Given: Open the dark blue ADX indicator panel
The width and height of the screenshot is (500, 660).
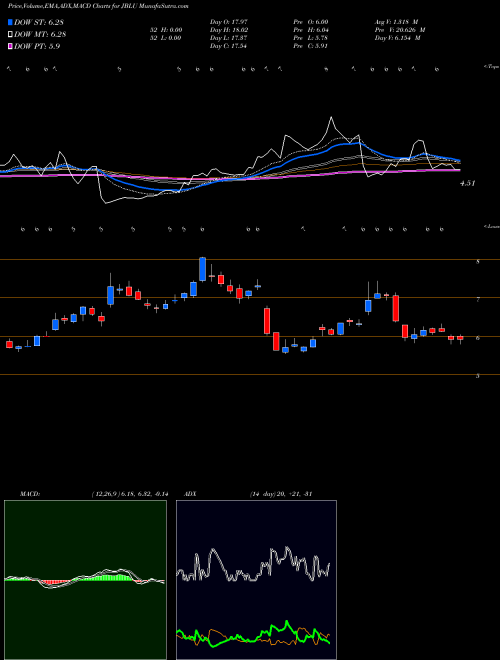Looking at the screenshot, I should click(x=256, y=580).
